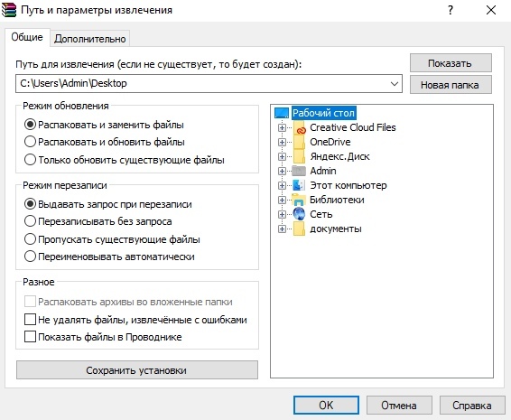Select Сеть label in folder tree
This screenshot has height=420, width=511.
click(x=321, y=214)
